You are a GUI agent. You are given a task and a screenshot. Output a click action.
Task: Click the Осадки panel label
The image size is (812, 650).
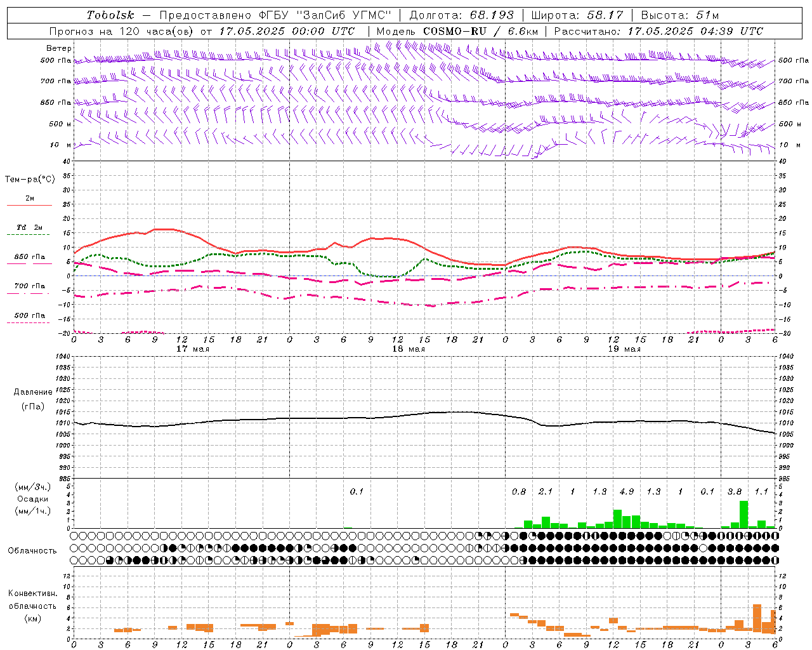click(32, 499)
